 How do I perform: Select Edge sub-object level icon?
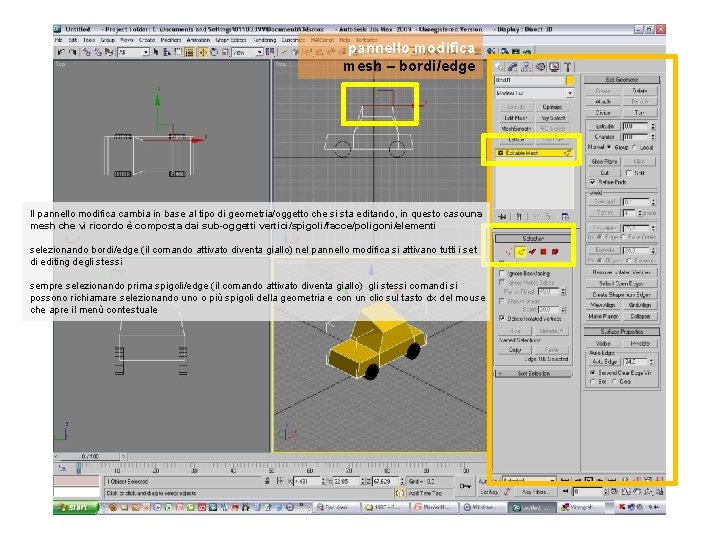521,252
